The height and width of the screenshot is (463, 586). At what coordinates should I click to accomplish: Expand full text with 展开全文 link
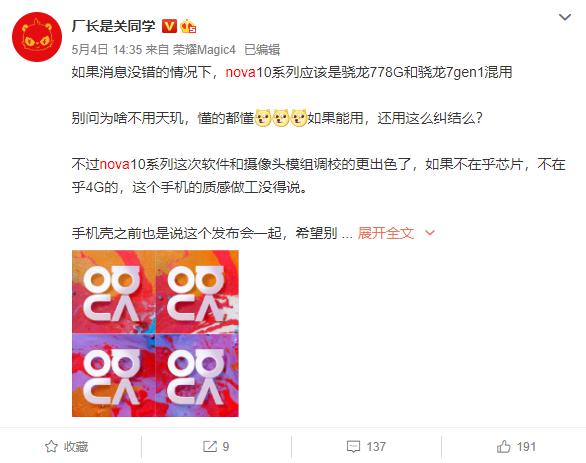(386, 233)
